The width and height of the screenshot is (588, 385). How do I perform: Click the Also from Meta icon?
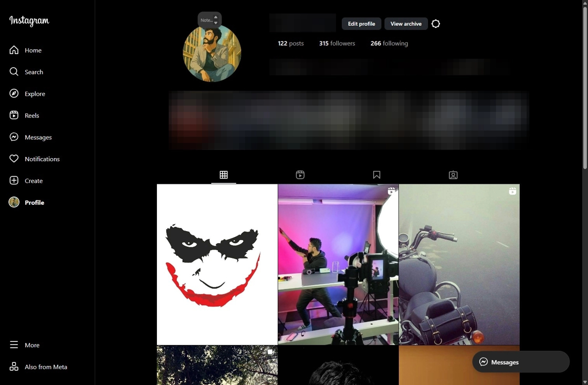point(14,367)
